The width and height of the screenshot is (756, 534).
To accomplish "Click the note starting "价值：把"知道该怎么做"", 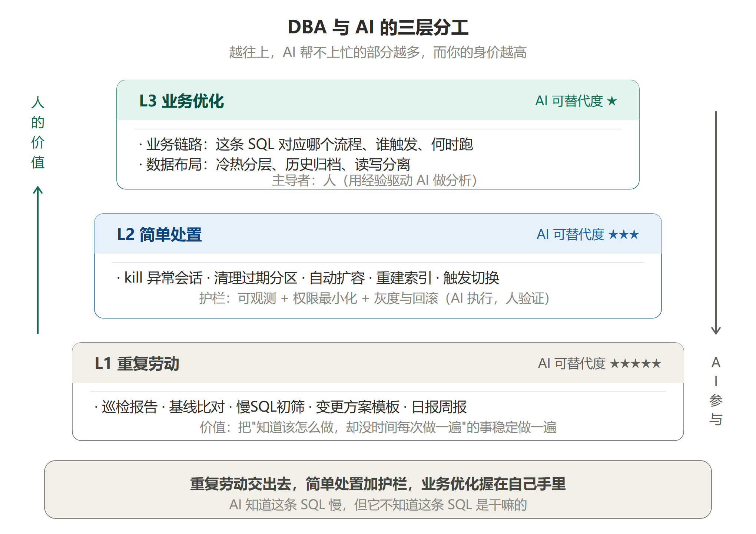I will pos(378,427).
